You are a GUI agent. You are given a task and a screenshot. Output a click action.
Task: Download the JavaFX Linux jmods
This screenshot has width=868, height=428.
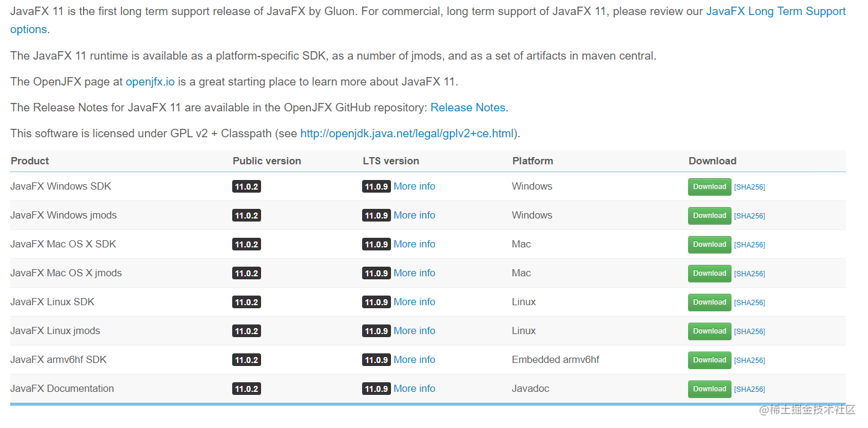pyautogui.click(x=709, y=331)
